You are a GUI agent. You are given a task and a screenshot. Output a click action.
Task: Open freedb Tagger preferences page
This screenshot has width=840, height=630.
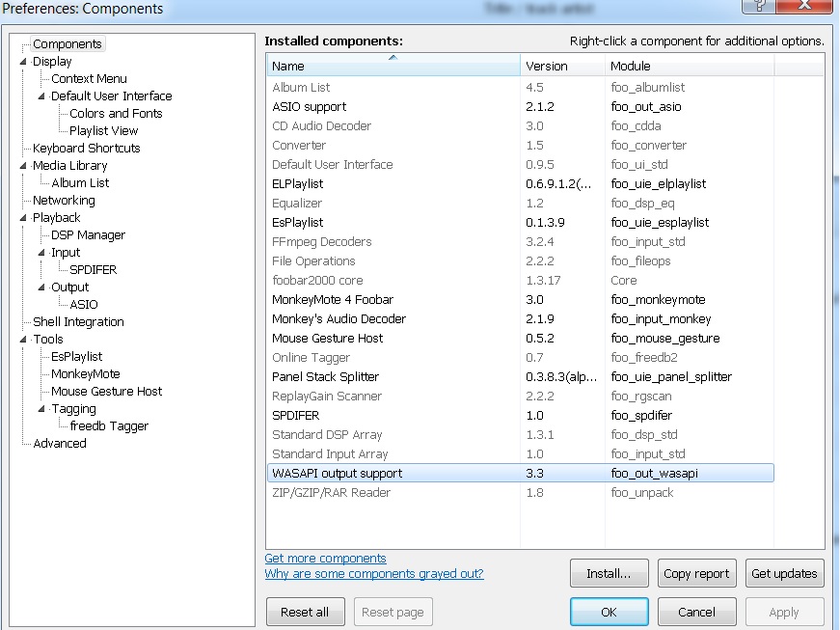point(109,426)
